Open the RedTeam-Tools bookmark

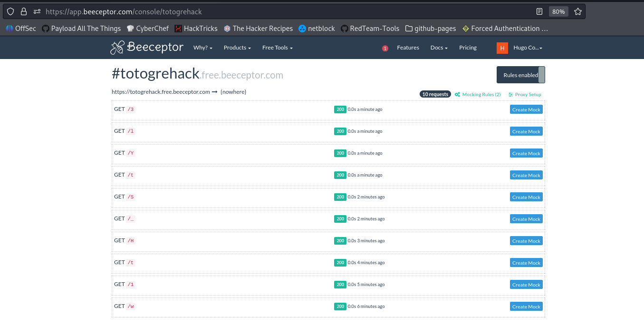(370, 29)
